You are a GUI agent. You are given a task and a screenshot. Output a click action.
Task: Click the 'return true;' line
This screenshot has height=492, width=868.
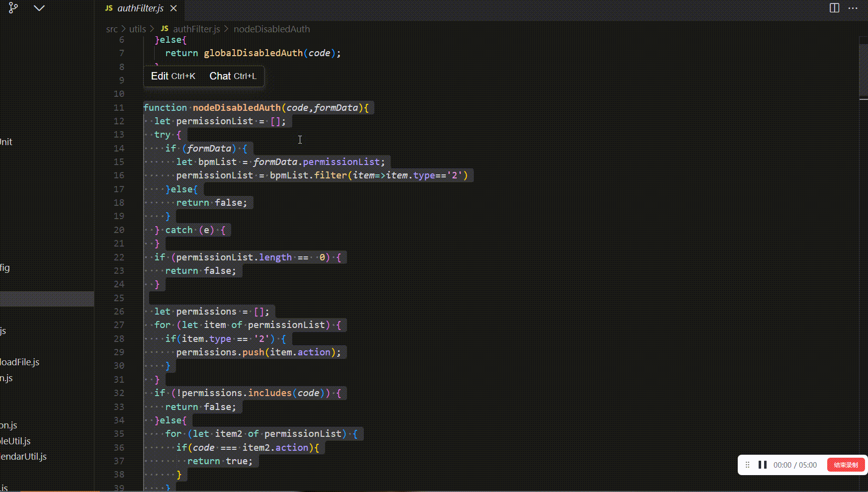220,461
